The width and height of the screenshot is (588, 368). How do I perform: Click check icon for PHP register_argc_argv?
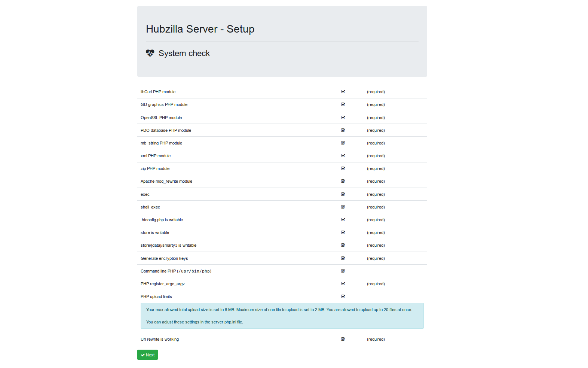click(x=343, y=284)
